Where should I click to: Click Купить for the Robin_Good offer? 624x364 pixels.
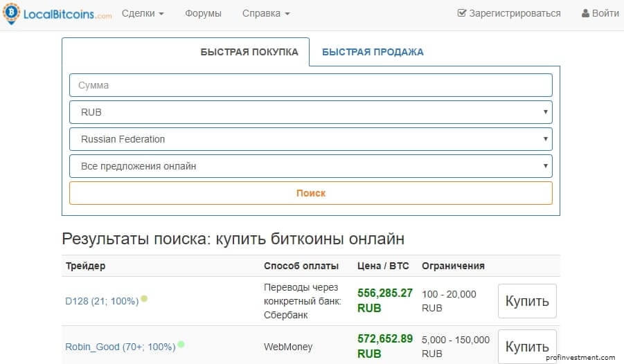click(527, 347)
